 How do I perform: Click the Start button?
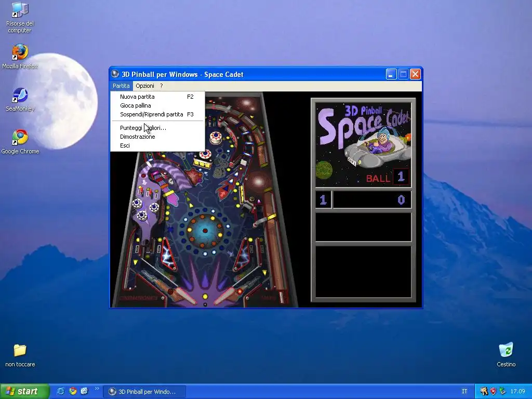click(x=25, y=391)
